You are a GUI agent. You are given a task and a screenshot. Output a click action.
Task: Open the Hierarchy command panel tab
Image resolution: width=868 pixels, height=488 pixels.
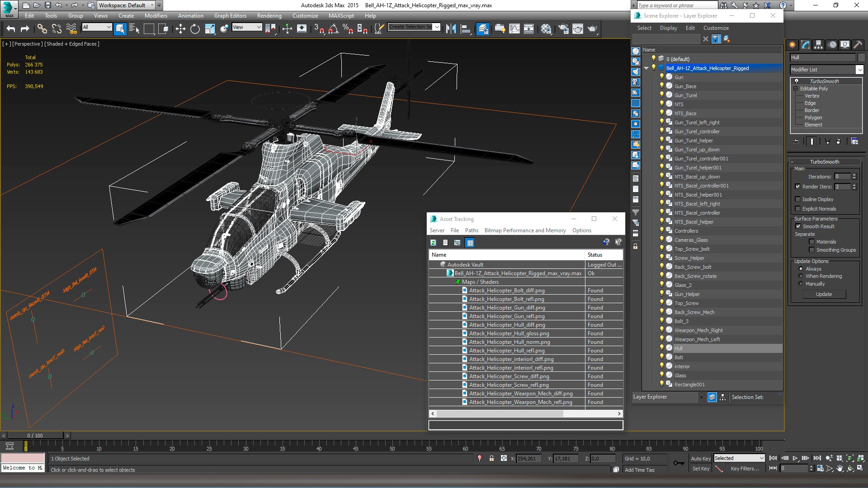[x=818, y=44]
